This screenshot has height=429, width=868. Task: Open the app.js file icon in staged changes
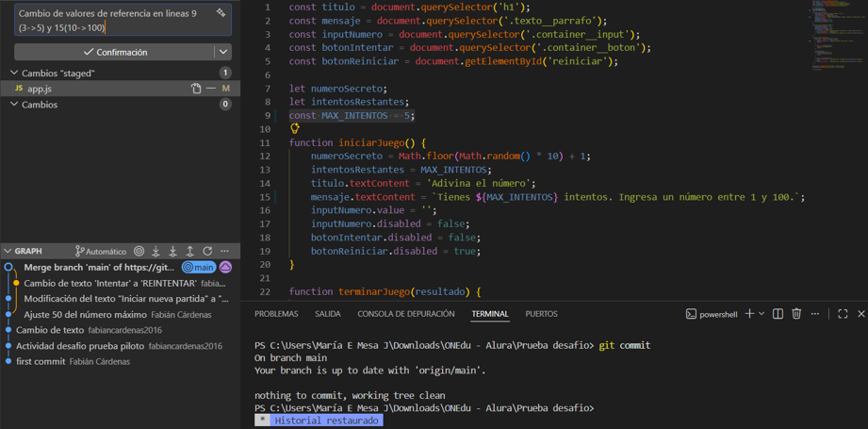[195, 89]
